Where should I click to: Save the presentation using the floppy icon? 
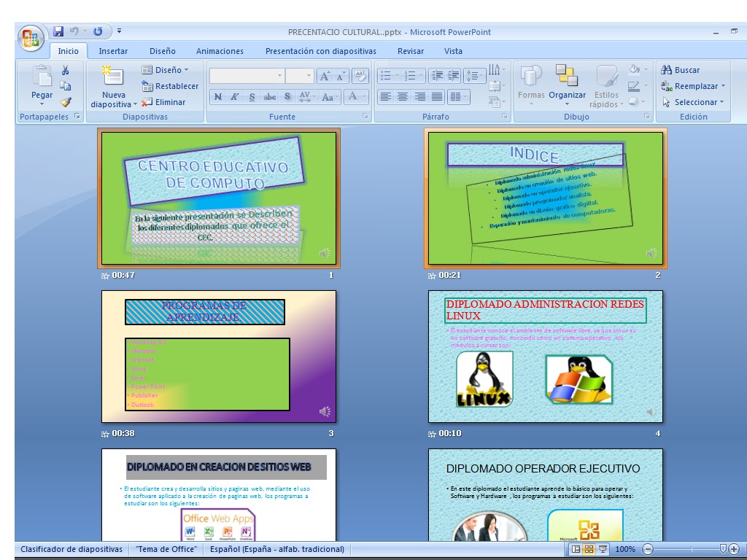[58, 31]
